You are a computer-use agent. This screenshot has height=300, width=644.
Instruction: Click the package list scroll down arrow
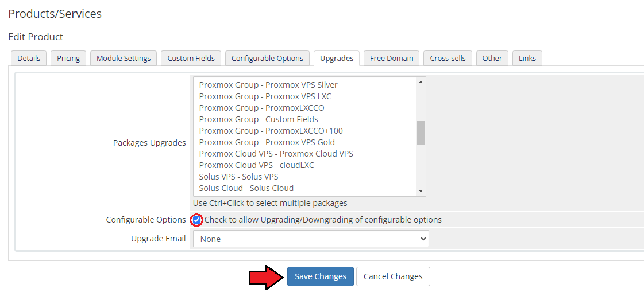[x=421, y=191]
